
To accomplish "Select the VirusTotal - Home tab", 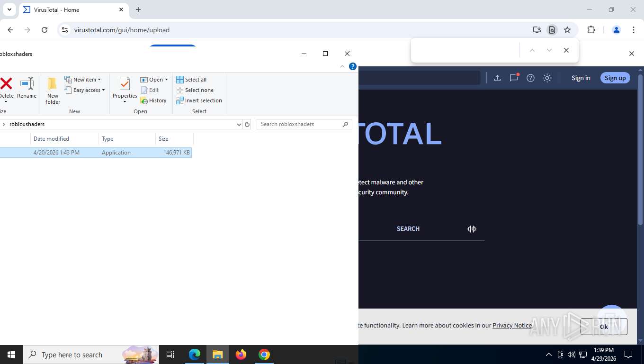I will pyautogui.click(x=73, y=9).
